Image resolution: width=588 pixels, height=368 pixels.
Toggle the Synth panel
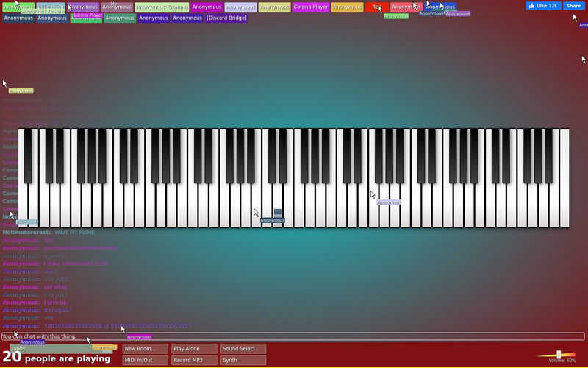coord(243,360)
